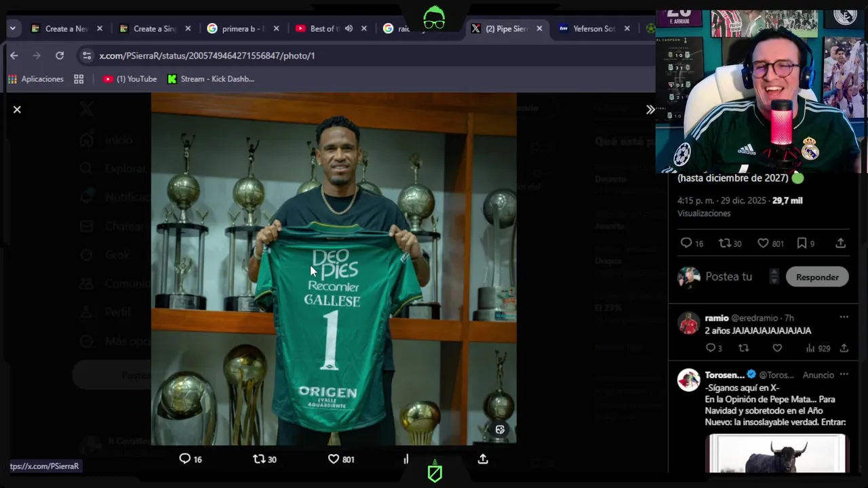Image resolution: width=868 pixels, height=488 pixels.
Task: Close the '(2) Pipe Sier' X tab
Action: [539, 28]
